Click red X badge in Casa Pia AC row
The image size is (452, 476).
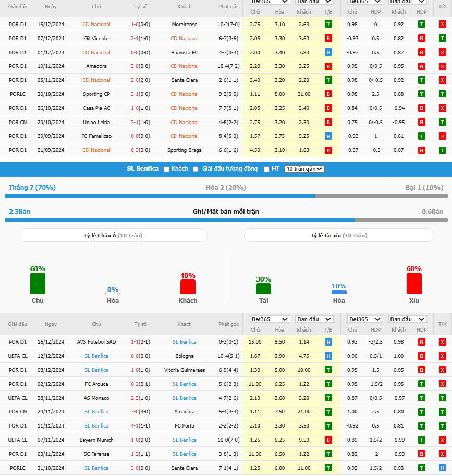tap(442, 108)
